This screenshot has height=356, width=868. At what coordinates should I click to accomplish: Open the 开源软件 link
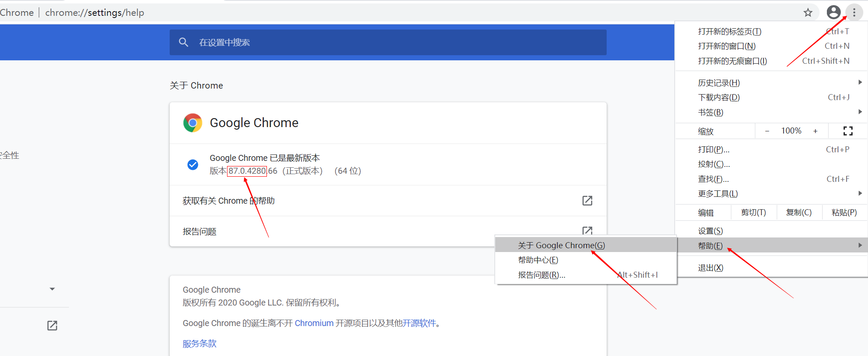pyautogui.click(x=419, y=323)
